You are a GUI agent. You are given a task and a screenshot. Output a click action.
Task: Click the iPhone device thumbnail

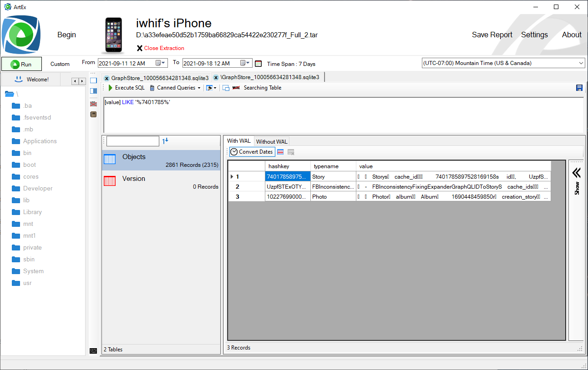pyautogui.click(x=113, y=35)
